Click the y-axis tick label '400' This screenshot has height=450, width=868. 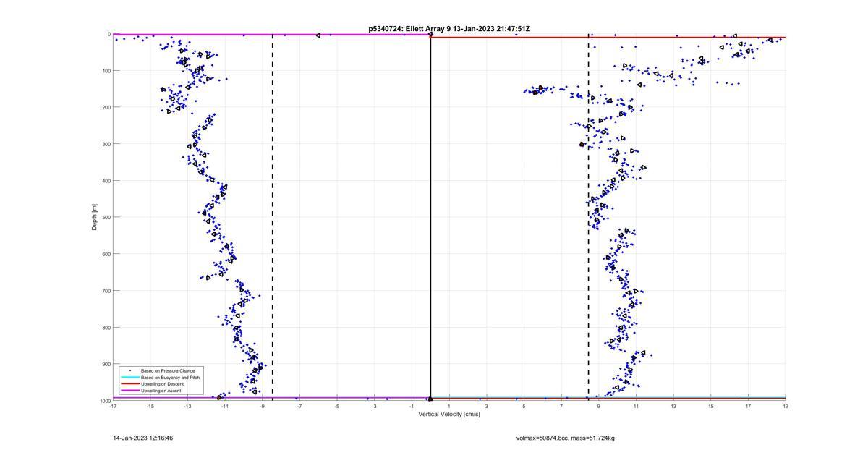click(x=106, y=181)
